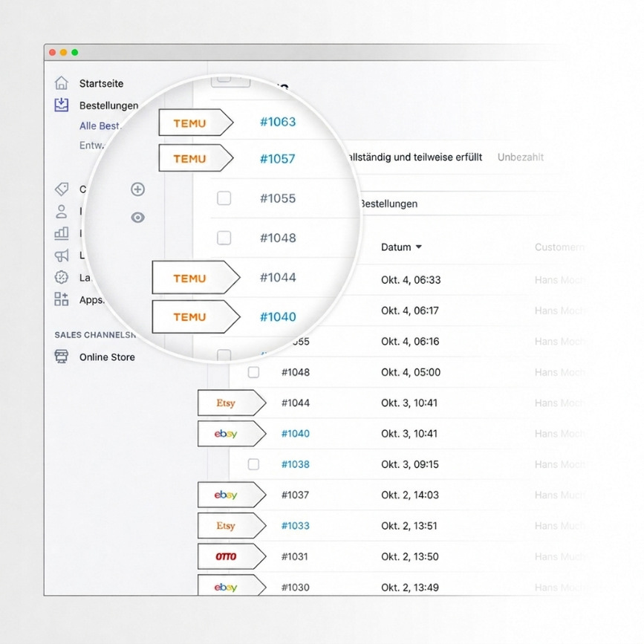Viewport: 644px width, 644px height.
Task: Click date Okt. 4, 06:33
Action: click(x=411, y=280)
